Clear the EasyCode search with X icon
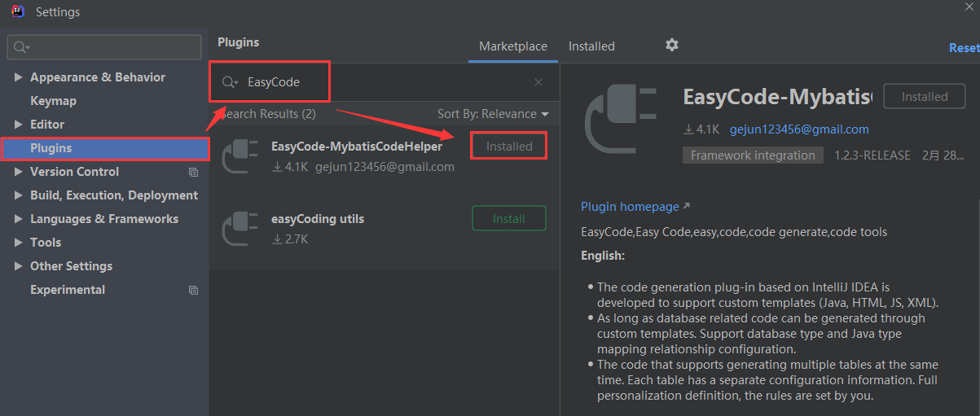 pos(538,82)
